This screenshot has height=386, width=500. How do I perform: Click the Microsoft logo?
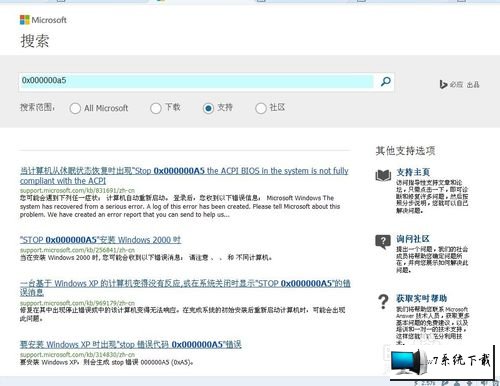point(43,20)
